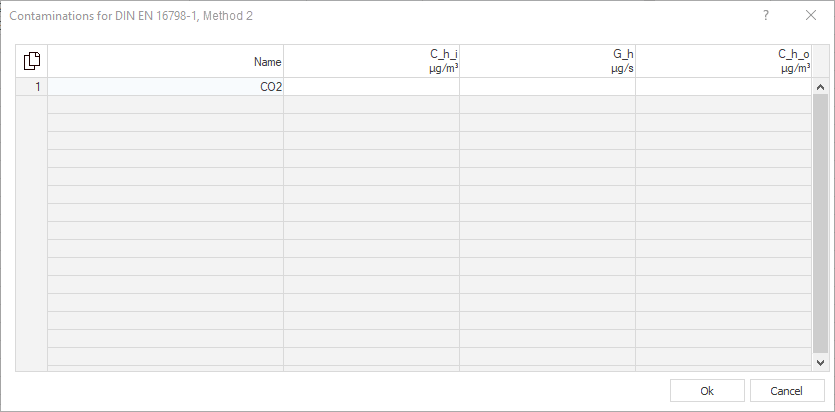Select the CO2 name cell
The width and height of the screenshot is (835, 412).
166,87
